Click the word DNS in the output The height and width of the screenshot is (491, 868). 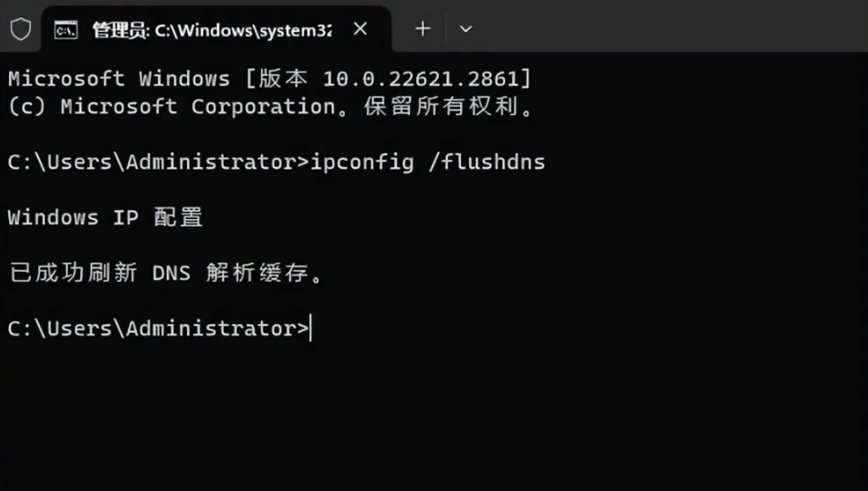(x=171, y=273)
